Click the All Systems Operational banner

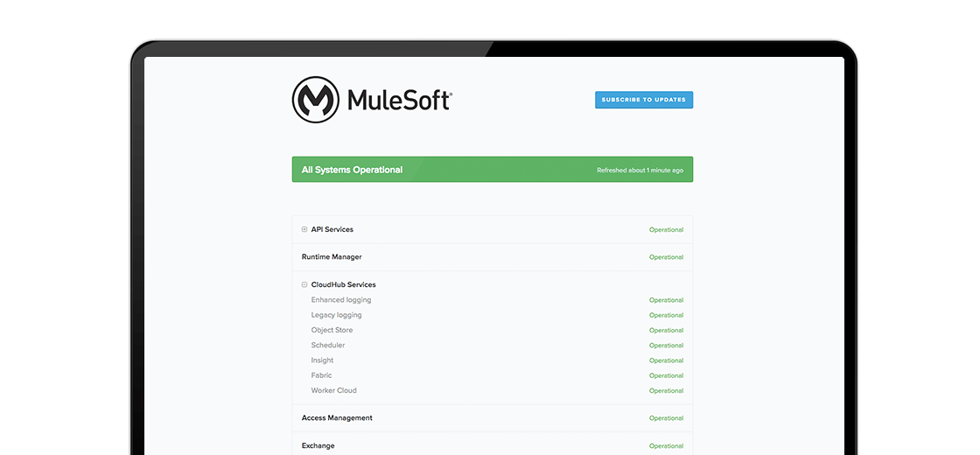(493, 170)
